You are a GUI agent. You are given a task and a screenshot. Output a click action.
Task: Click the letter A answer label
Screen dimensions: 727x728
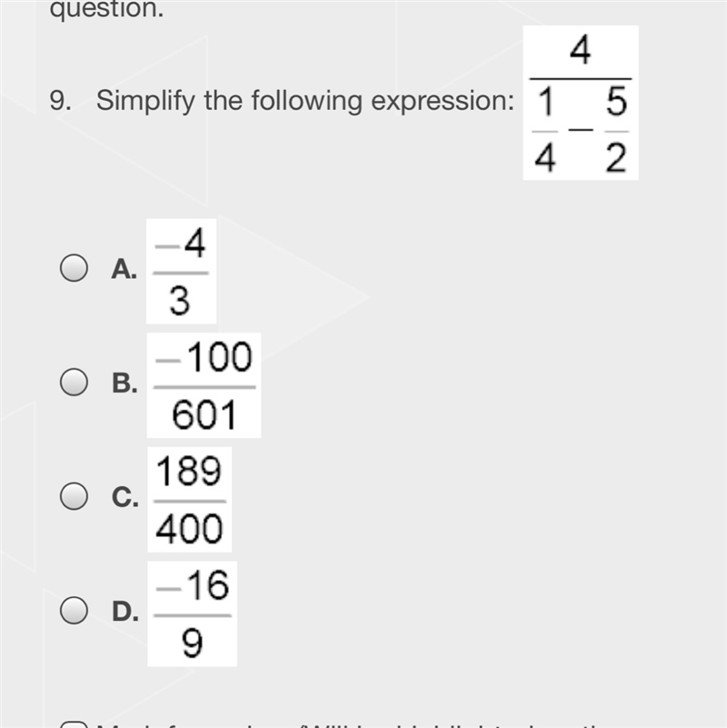(x=124, y=269)
